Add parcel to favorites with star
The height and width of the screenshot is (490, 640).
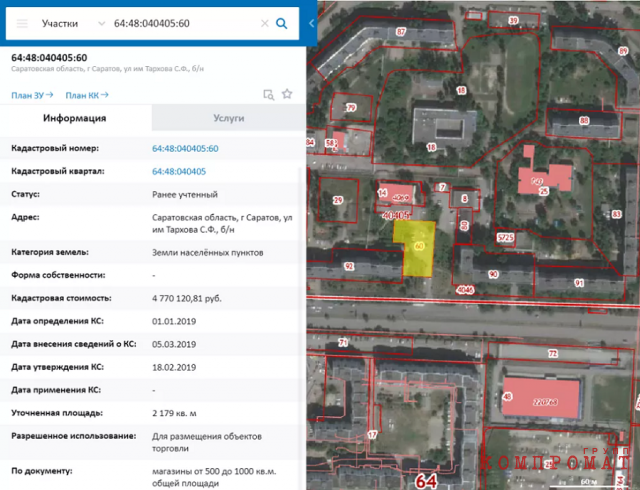(287, 94)
